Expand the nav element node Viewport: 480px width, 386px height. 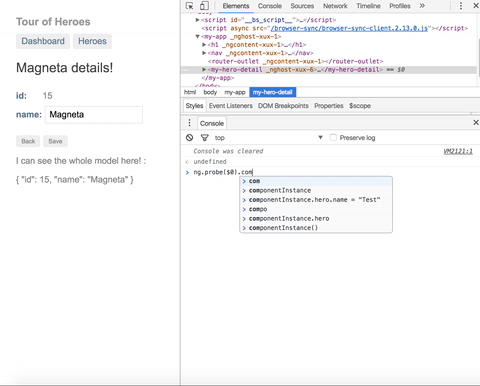point(204,53)
